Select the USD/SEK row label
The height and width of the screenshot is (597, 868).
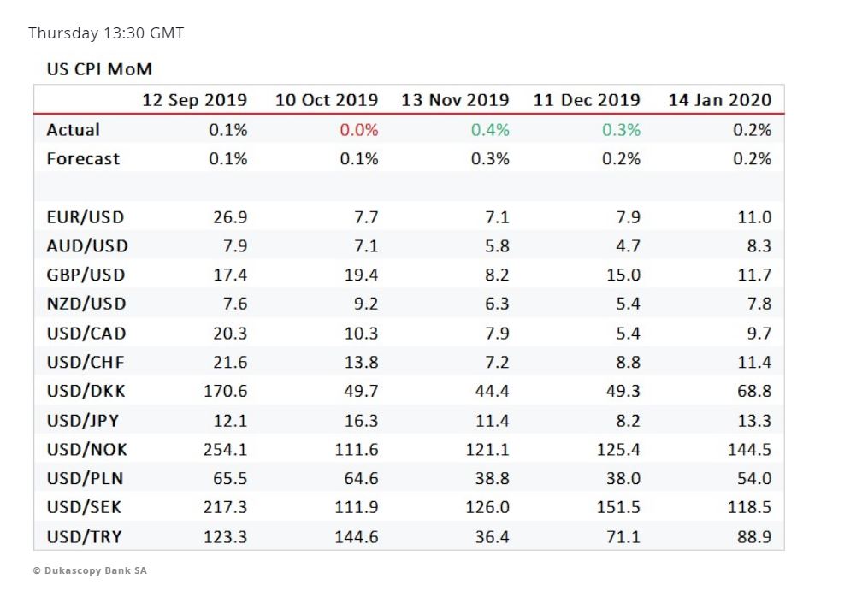click(84, 508)
